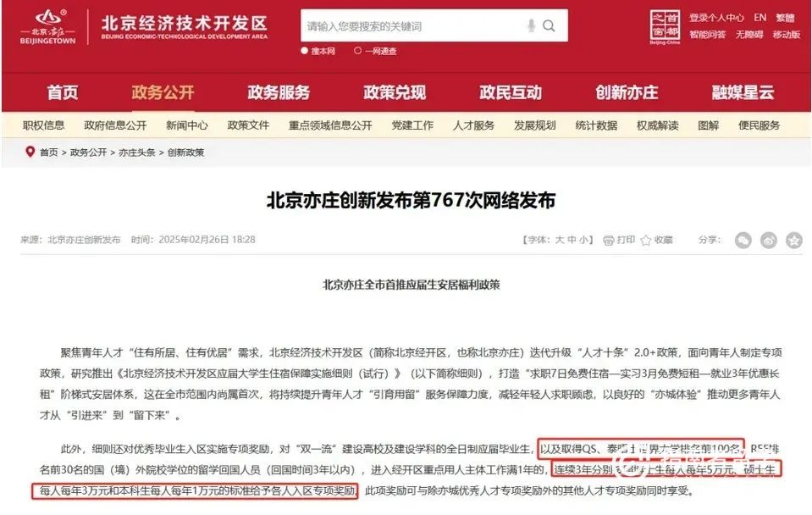812x515 pixels.
Task: Click the Beijing E-Town logo
Action: pos(47,26)
